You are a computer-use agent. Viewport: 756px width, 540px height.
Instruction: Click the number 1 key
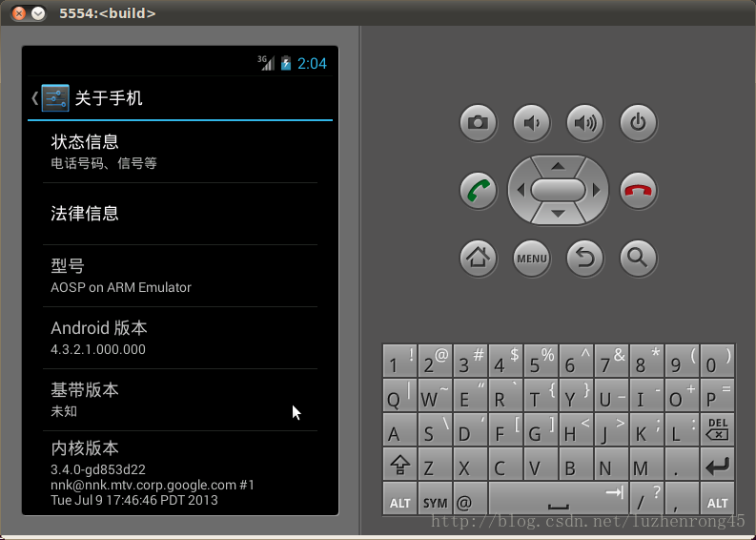(x=400, y=361)
